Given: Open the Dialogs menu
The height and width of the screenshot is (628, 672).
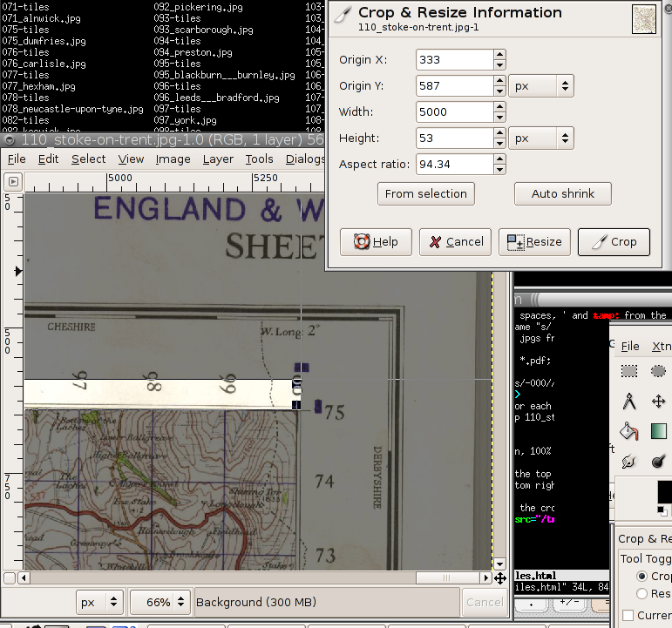Looking at the screenshot, I should [x=305, y=159].
